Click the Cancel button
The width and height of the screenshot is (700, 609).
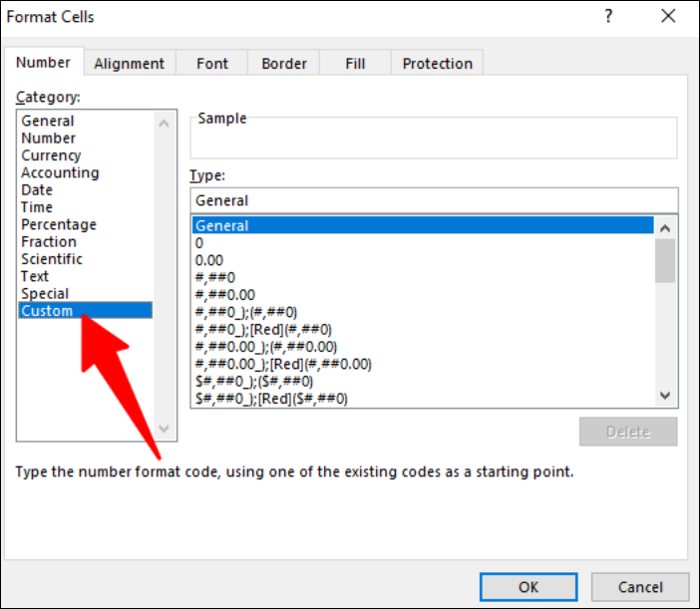point(640,587)
